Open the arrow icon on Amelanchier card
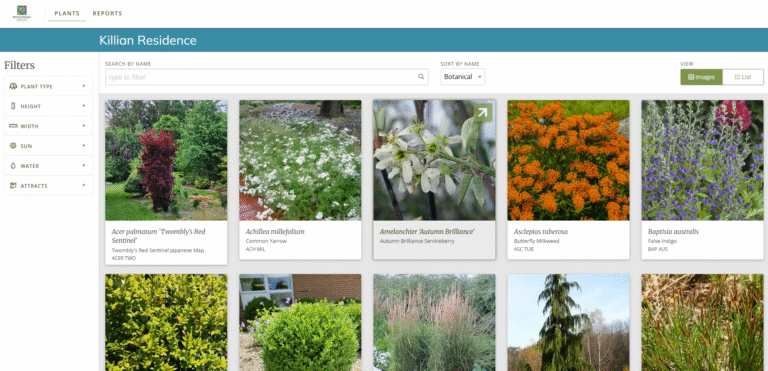 tap(482, 113)
